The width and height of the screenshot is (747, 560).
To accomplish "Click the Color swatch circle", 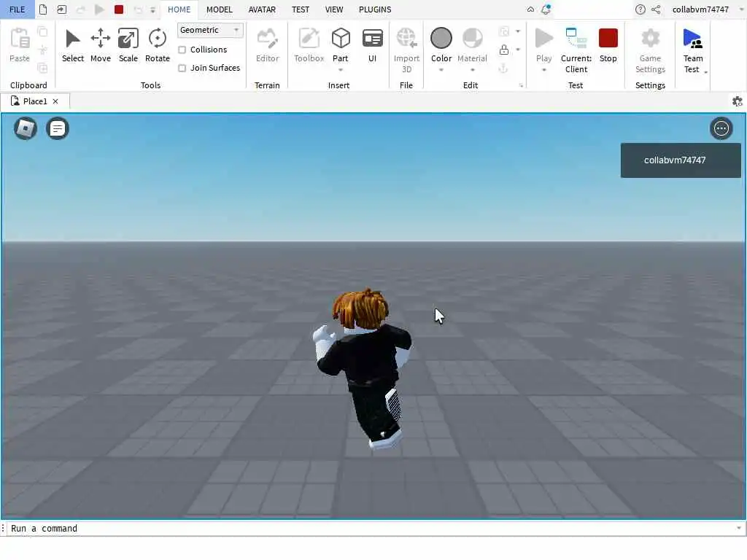I will tap(441, 38).
